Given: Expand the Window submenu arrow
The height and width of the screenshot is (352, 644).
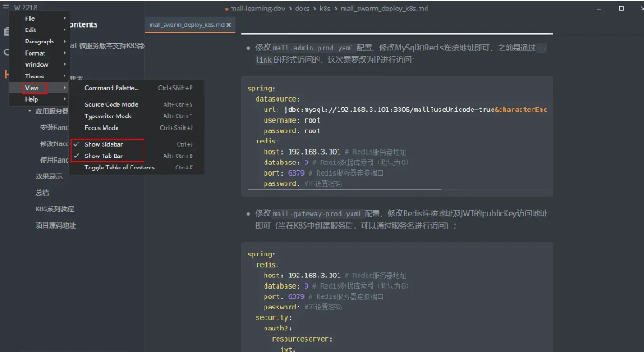Looking at the screenshot, I should 64,64.
